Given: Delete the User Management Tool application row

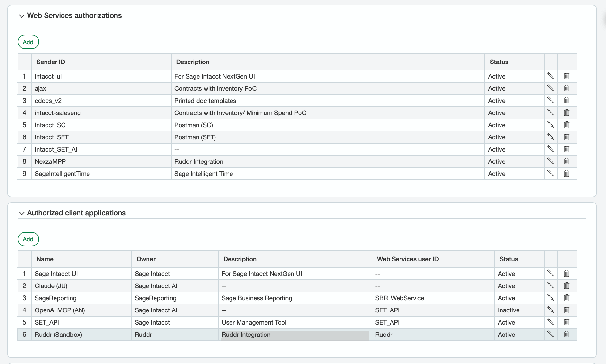Looking at the screenshot, I should 567,322.
